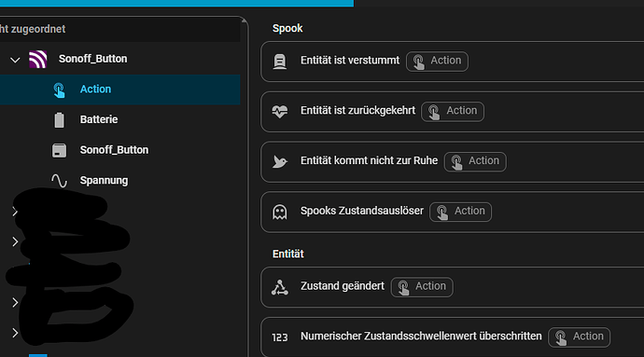Select the Action entity row
This screenshot has width=644, height=357.
coord(119,89)
